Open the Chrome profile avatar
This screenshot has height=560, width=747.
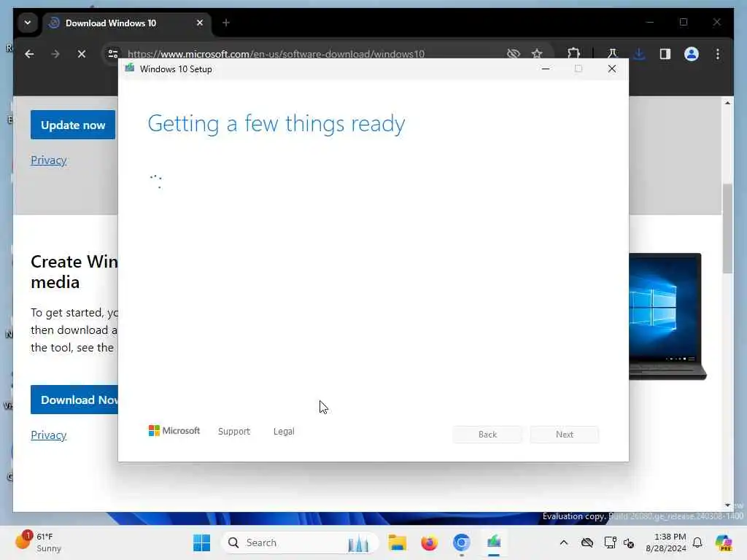[x=692, y=54]
